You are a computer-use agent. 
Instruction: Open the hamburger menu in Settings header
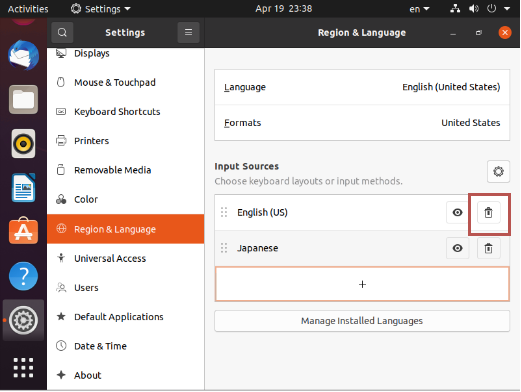[x=188, y=32]
